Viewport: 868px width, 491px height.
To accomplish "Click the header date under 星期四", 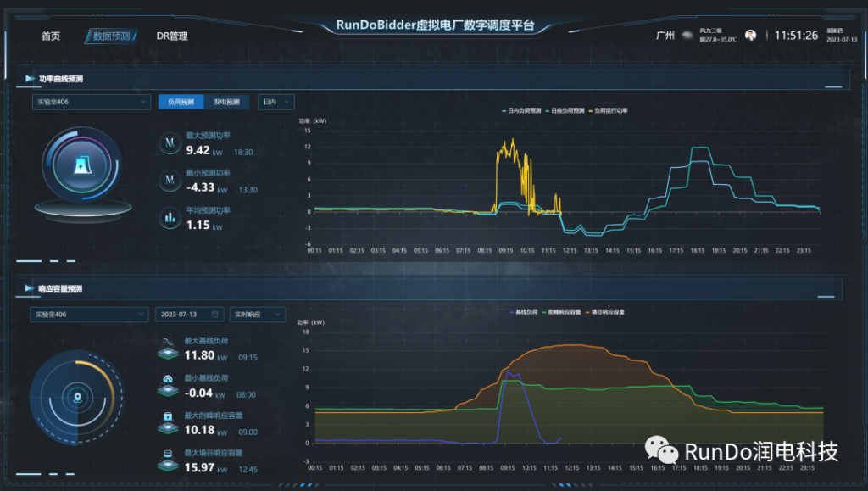I will coord(842,39).
